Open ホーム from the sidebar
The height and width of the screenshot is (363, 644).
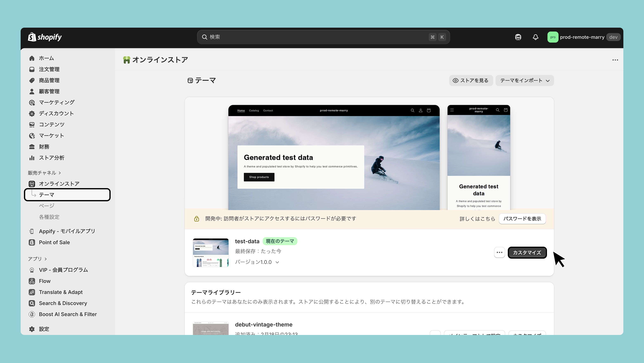pyautogui.click(x=46, y=58)
